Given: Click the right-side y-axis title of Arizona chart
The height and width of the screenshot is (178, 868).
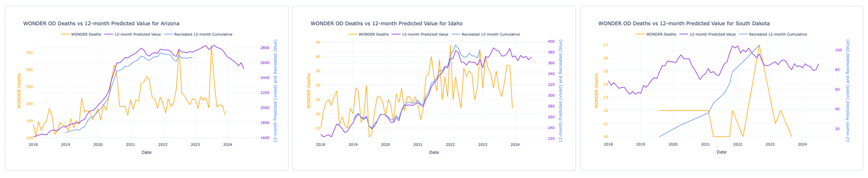Looking at the screenshot, I should click(275, 91).
